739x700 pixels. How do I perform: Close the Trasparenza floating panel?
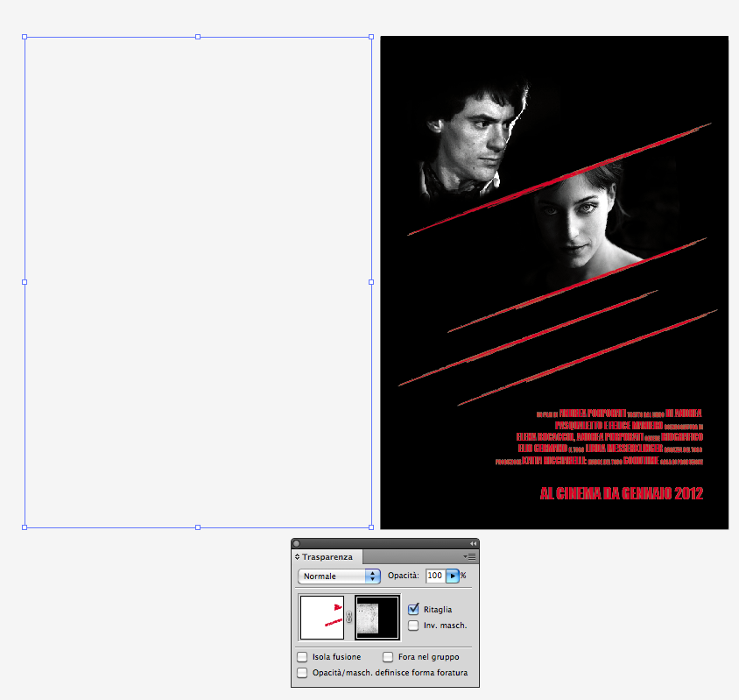pos(297,543)
